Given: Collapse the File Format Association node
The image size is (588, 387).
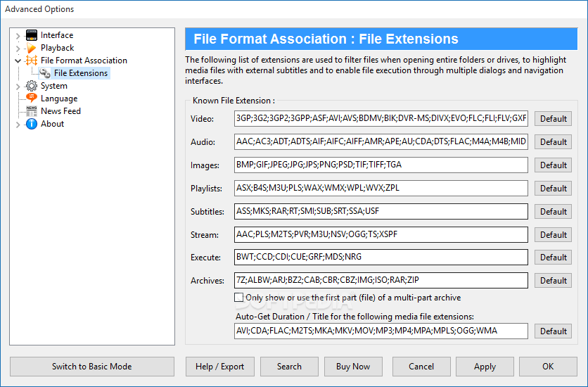Looking at the screenshot, I should 18,61.
